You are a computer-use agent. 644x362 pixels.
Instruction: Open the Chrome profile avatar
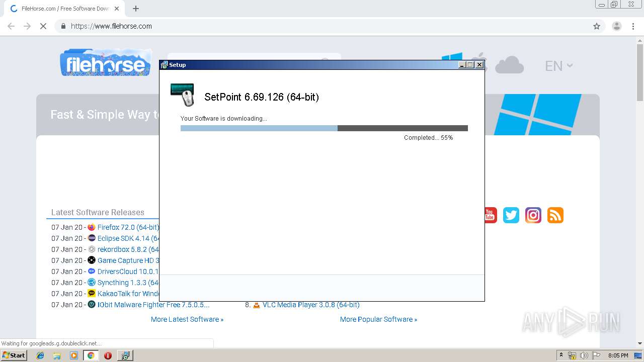[x=616, y=26]
